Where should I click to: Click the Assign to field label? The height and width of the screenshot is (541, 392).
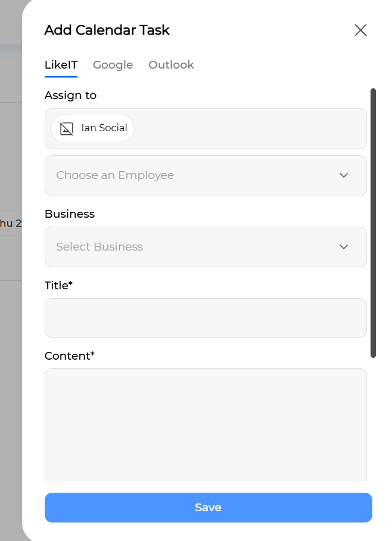point(71,95)
